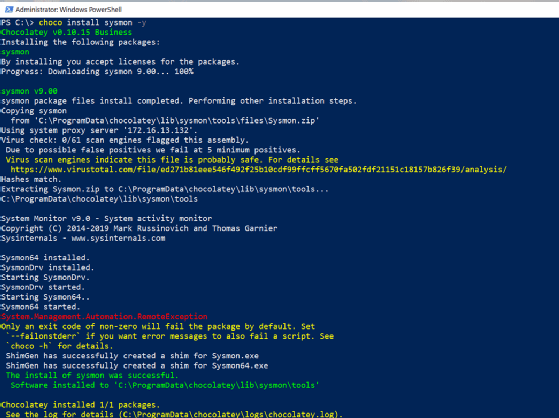
Task: Click 'See the log for details' line
Action: click(174, 414)
